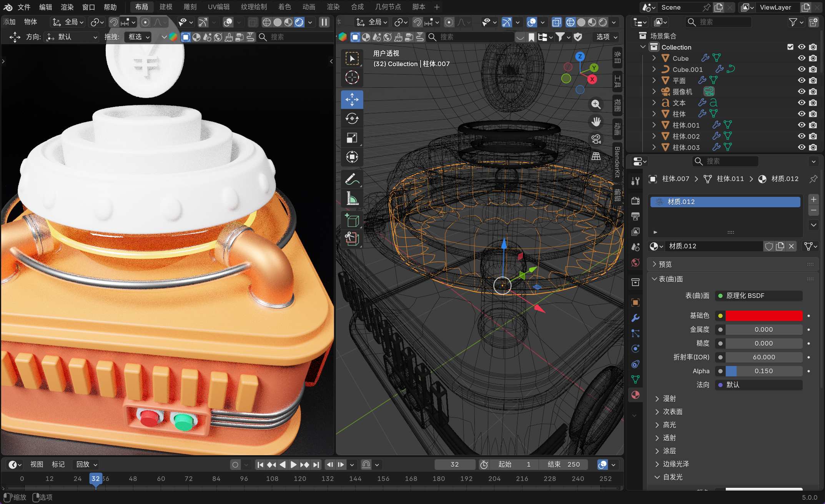Click the red 基础色 base color swatch
825x504 pixels.
tap(763, 316)
